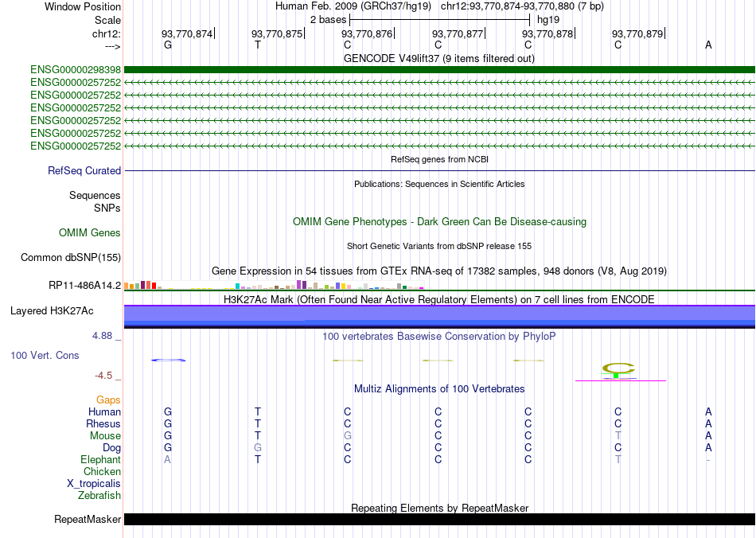Screen dimensions: 756x538
Task: Open OMIM Gene Phenotypes track title
Action: (439, 222)
